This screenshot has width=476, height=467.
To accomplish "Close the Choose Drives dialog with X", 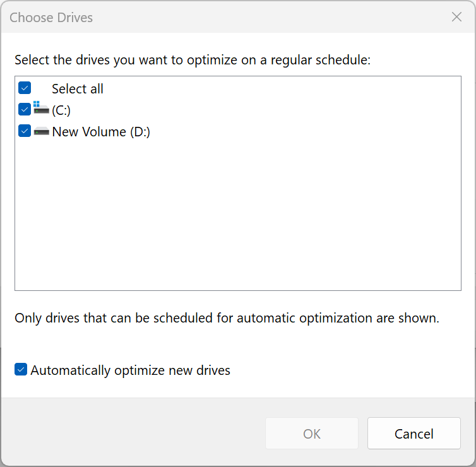I will (x=456, y=17).
